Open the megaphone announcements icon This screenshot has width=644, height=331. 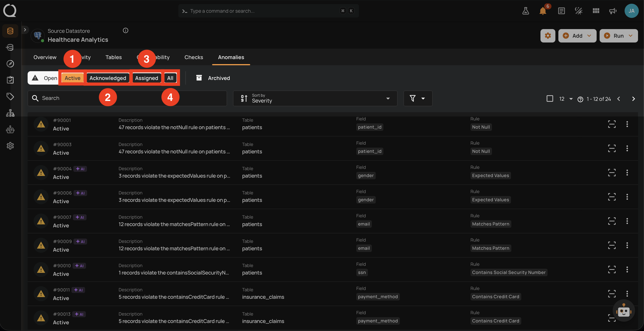[613, 11]
